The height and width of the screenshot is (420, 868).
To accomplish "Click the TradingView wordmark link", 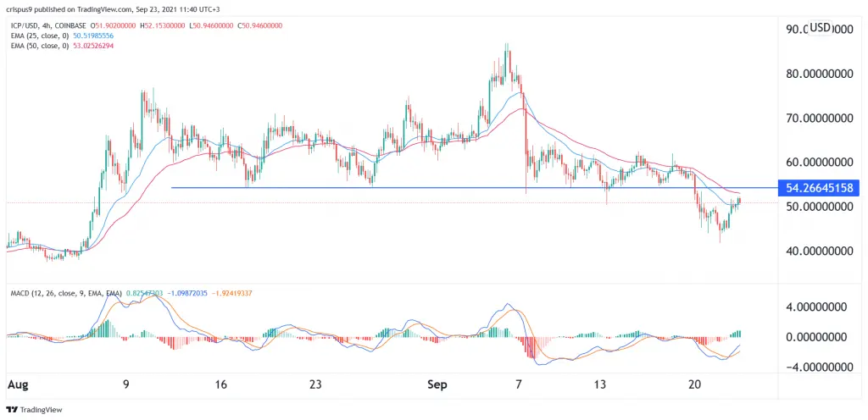I will [x=41, y=410].
